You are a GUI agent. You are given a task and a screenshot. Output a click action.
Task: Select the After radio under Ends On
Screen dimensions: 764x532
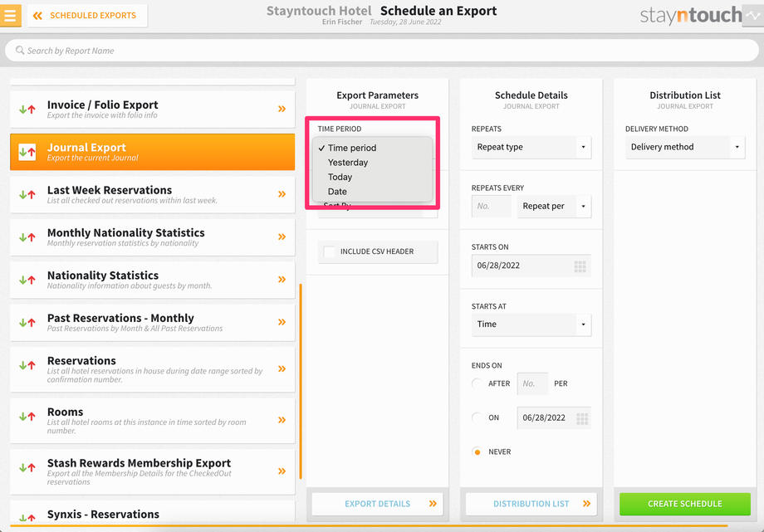pyautogui.click(x=477, y=383)
